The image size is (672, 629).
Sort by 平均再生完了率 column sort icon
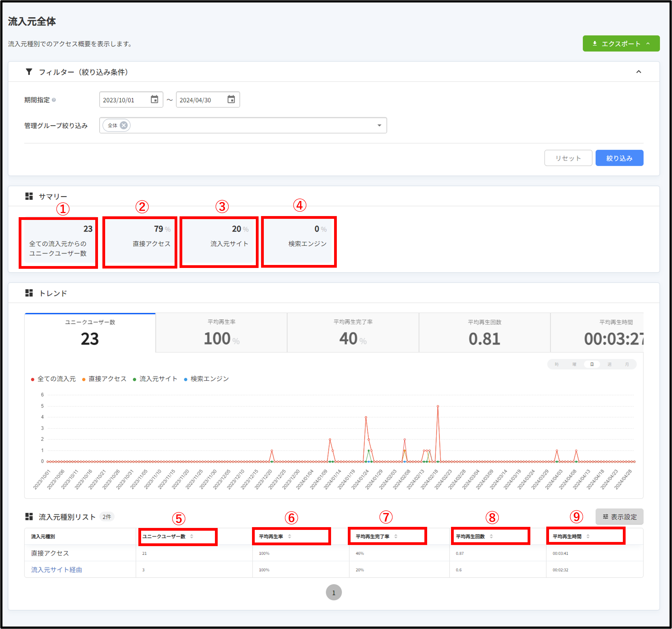[x=396, y=536]
